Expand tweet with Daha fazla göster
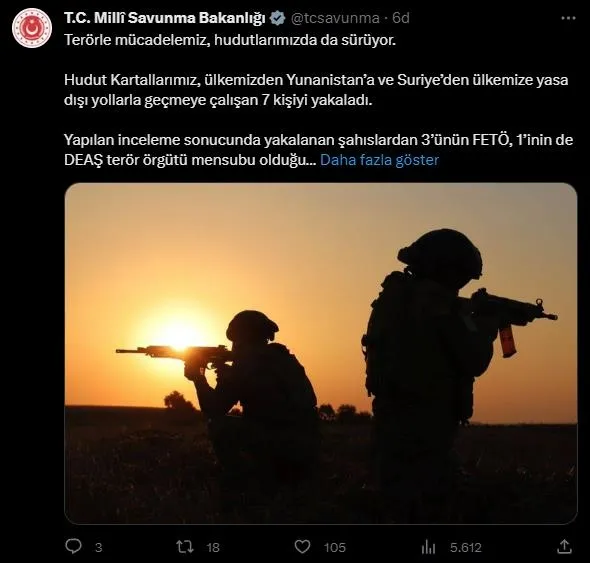590x563 pixels. (x=379, y=160)
